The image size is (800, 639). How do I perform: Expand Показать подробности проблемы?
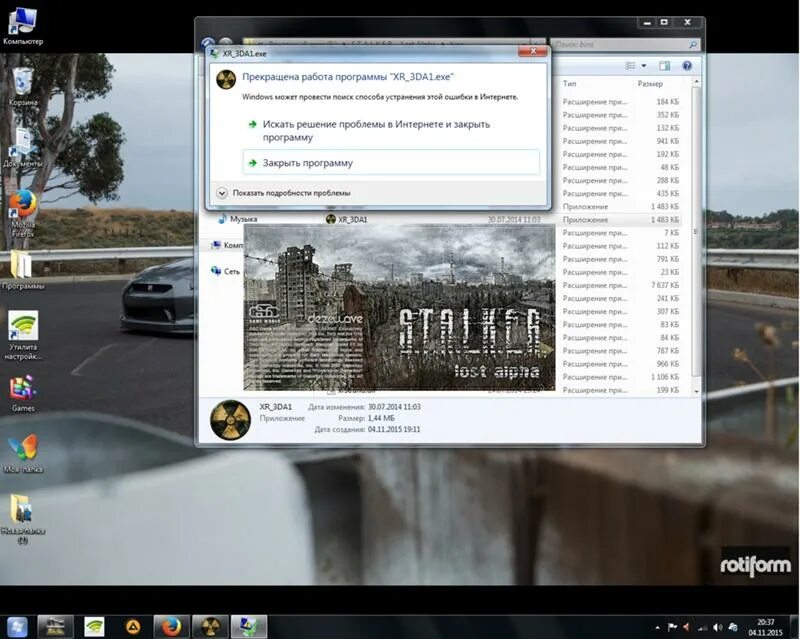[x=284, y=193]
